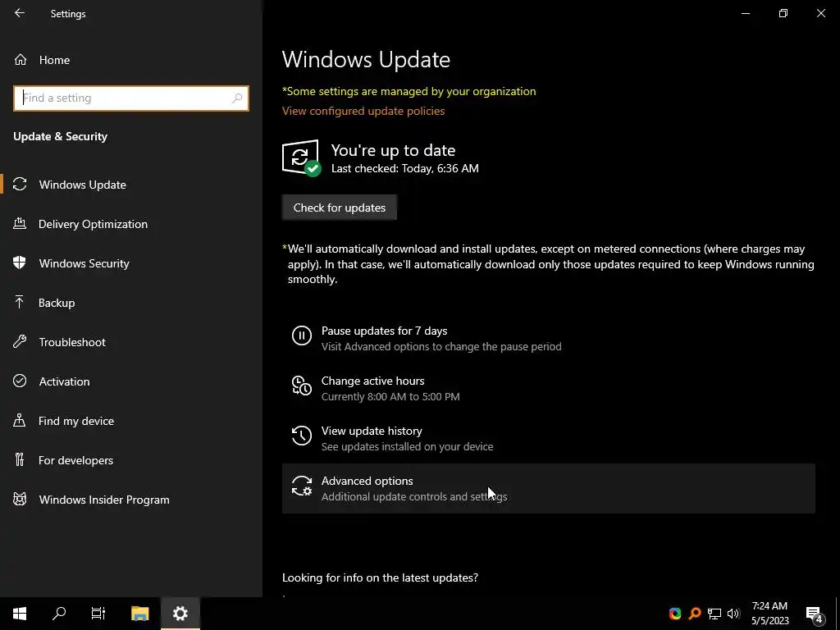This screenshot has height=630, width=840.
Task: Click the update history clock-arrow icon
Action: click(x=302, y=436)
